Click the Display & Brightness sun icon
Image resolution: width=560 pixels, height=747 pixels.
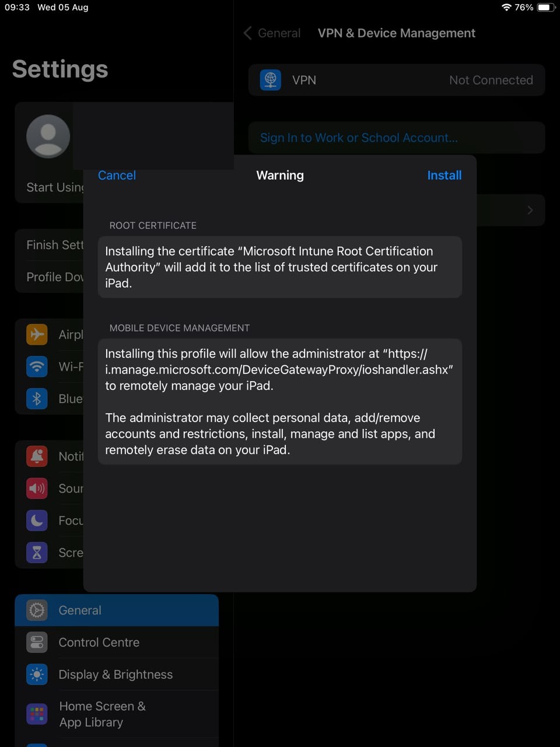[37, 674]
